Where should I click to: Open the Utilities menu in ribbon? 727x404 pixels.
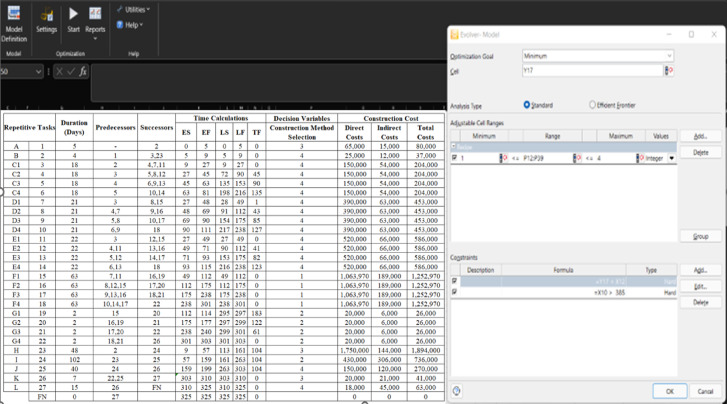click(133, 9)
